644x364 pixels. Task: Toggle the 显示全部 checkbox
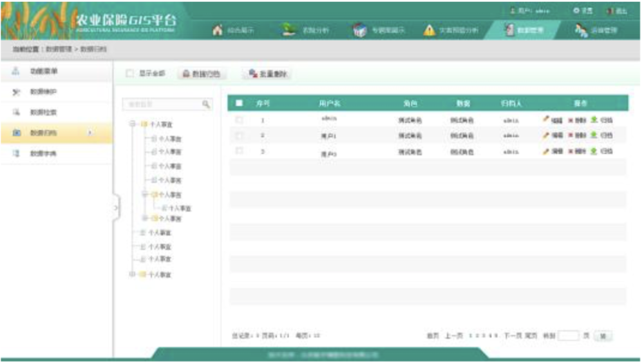coord(130,73)
